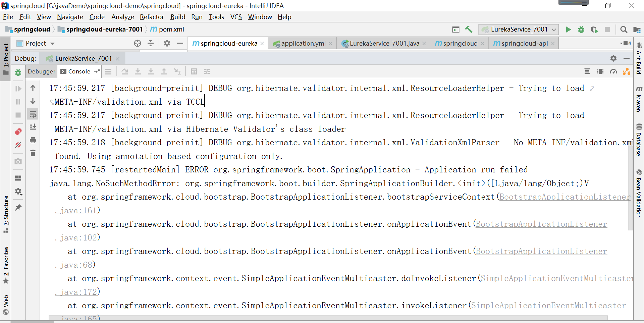Open the Maven tool window
The width and height of the screenshot is (644, 323).
pyautogui.click(x=639, y=99)
